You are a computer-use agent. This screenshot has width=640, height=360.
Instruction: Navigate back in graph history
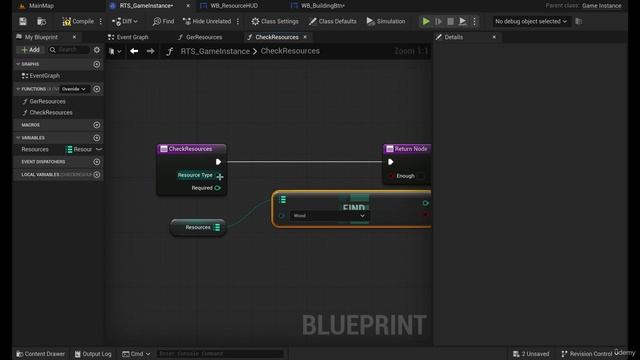coord(134,51)
